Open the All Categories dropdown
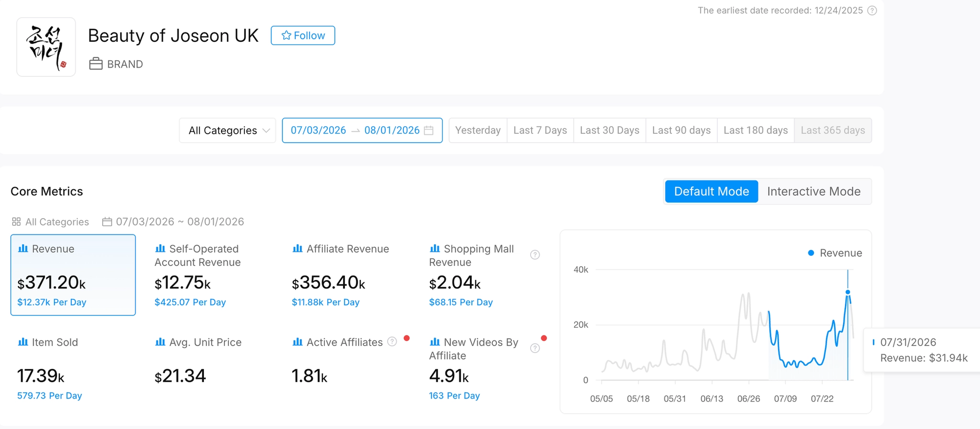 coord(227,130)
